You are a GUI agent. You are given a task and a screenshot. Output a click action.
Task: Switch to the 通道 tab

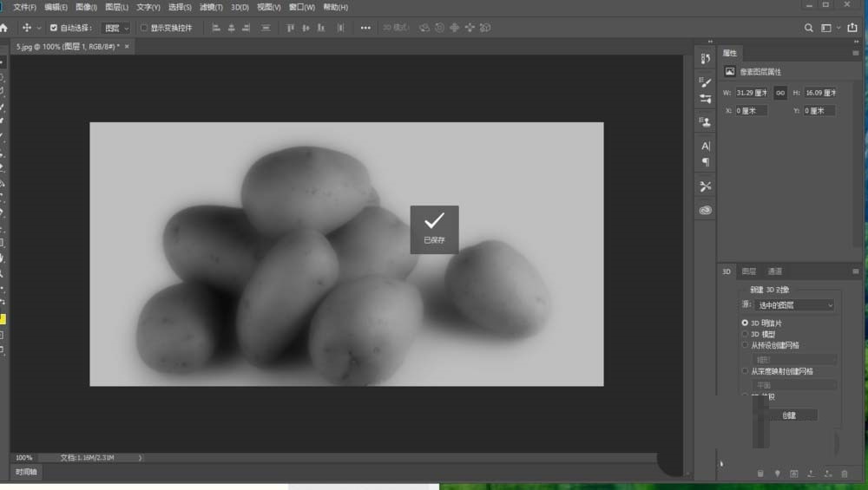pos(774,271)
